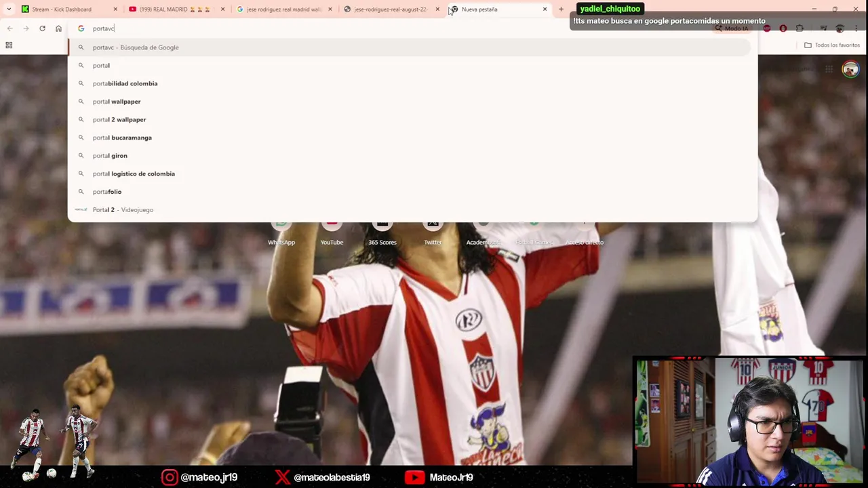Open the Chrome profile avatar in the toolbar

[840, 28]
